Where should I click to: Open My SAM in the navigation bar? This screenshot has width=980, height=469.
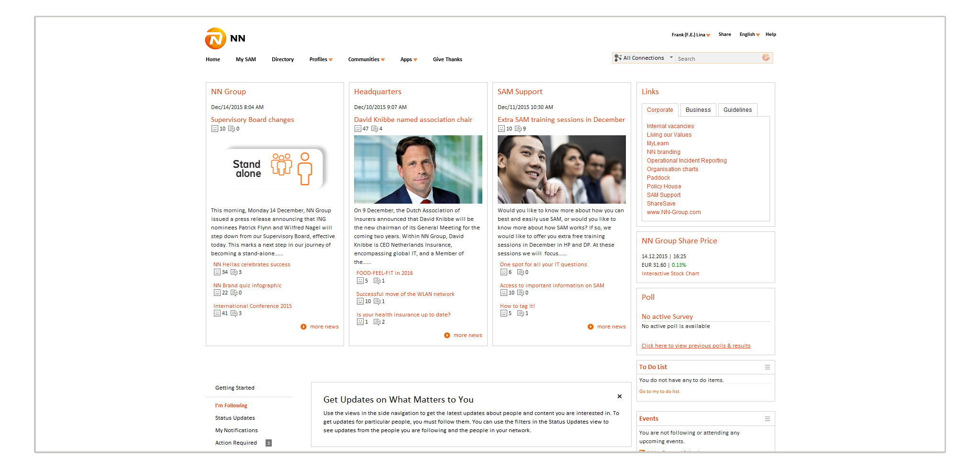(246, 60)
